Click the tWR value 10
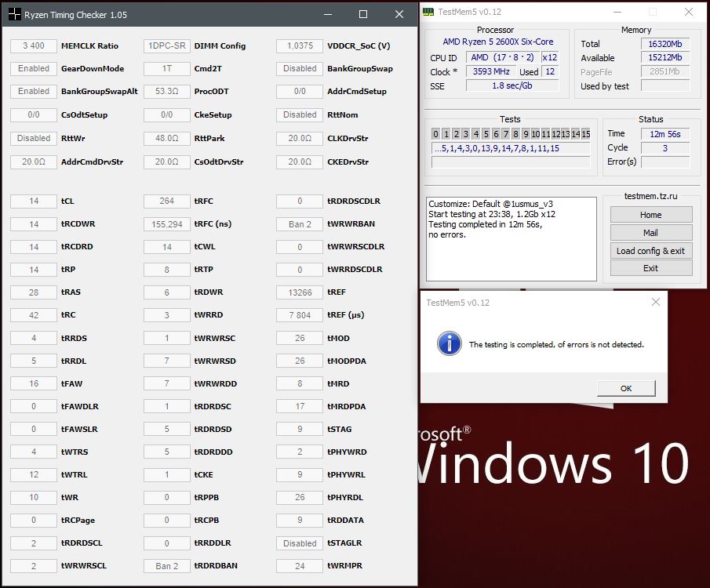710x588 pixels. pos(34,497)
